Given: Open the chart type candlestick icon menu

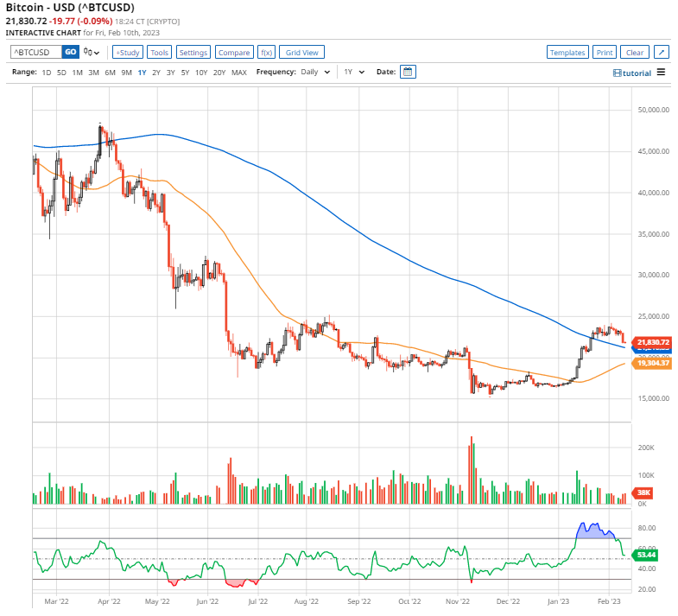Looking at the screenshot, I should click(92, 53).
